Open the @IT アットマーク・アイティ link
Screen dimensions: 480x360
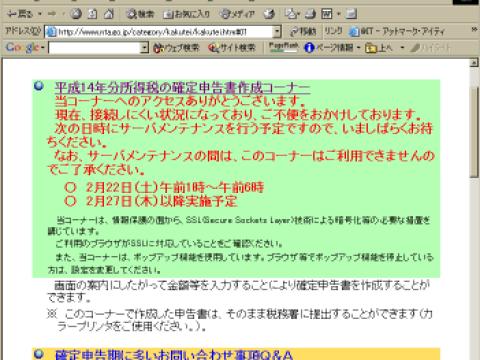[x=397, y=32]
